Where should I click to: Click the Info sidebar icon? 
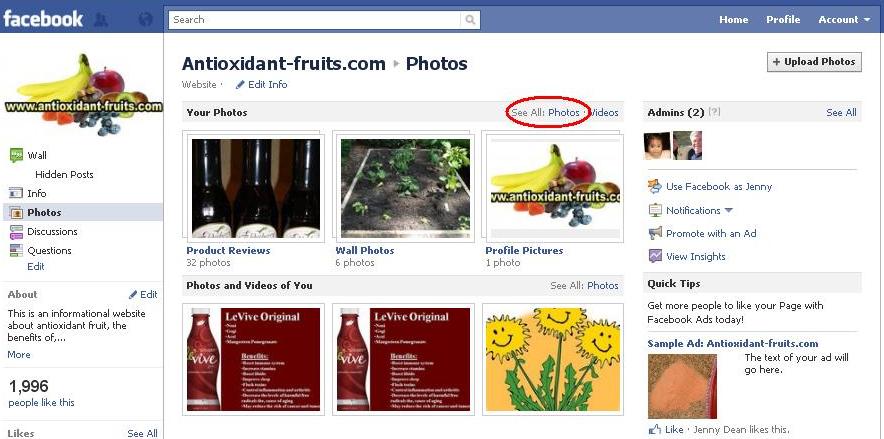tap(16, 193)
